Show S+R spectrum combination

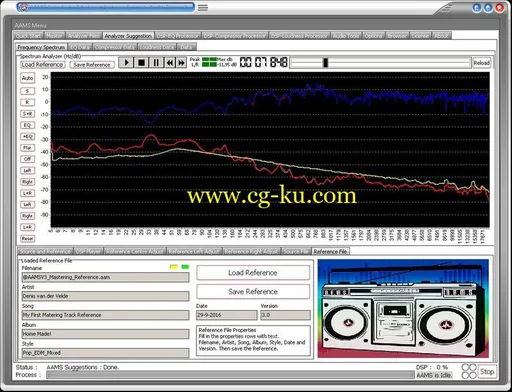[27, 114]
